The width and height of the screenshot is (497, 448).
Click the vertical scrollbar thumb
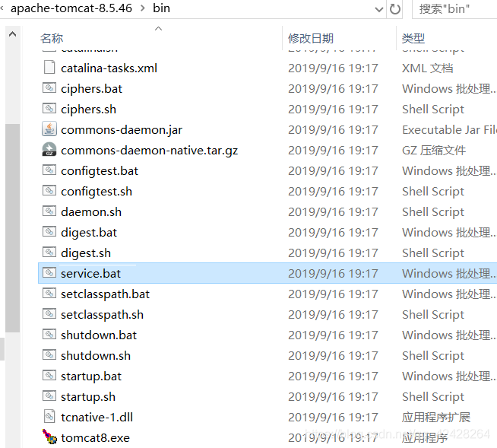tap(12, 228)
